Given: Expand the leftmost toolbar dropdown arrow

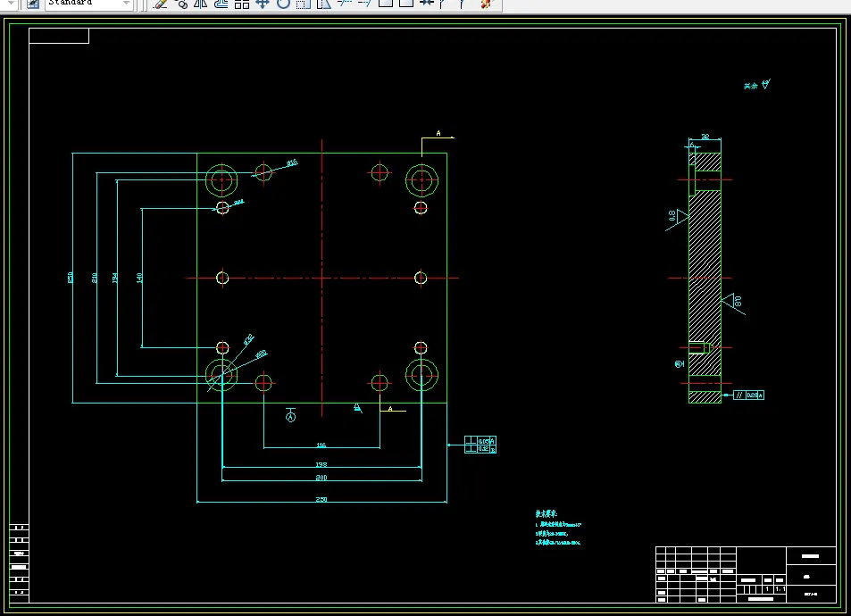Looking at the screenshot, I should [x=10, y=4].
